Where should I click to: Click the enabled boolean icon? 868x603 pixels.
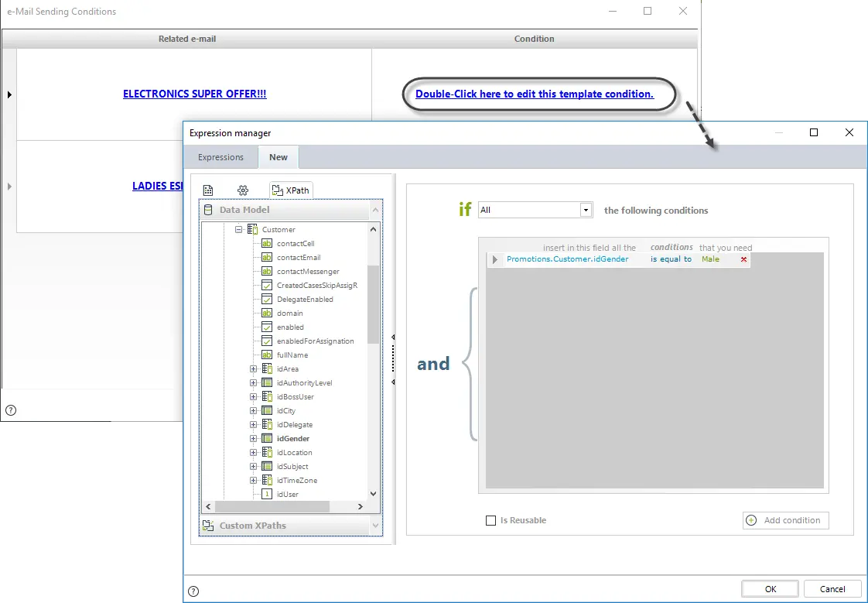click(x=267, y=327)
